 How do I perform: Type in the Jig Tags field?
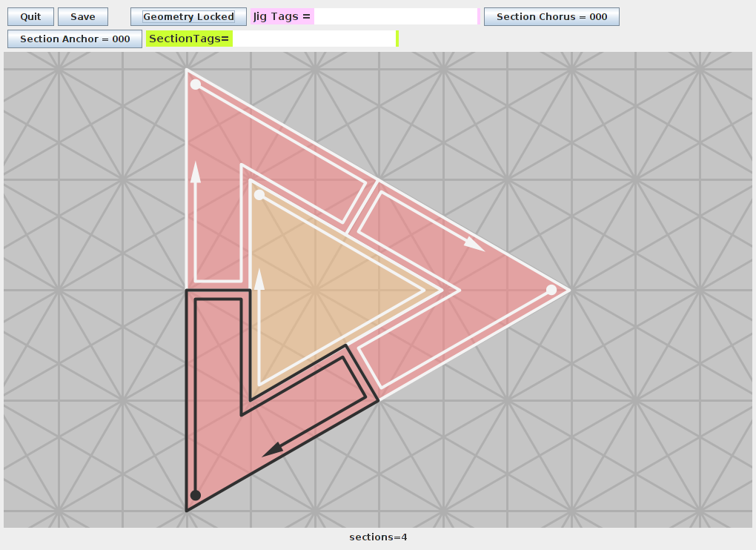[396, 17]
